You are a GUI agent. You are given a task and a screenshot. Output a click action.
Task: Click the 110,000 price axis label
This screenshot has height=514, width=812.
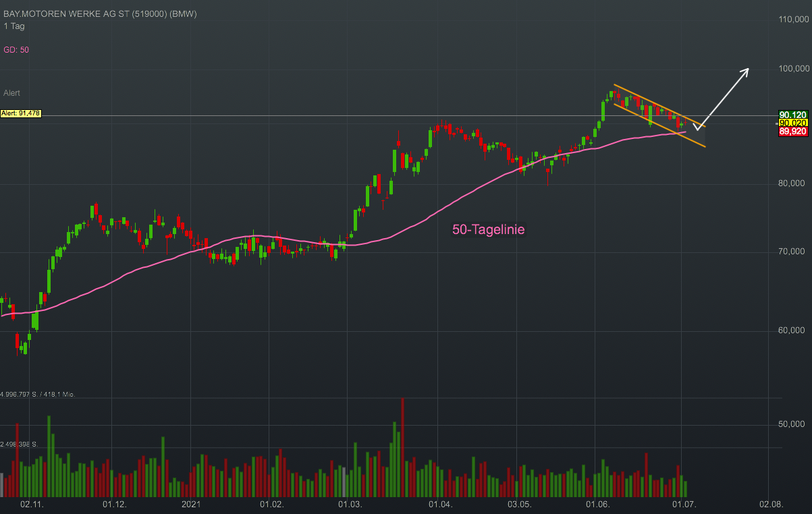coord(794,20)
